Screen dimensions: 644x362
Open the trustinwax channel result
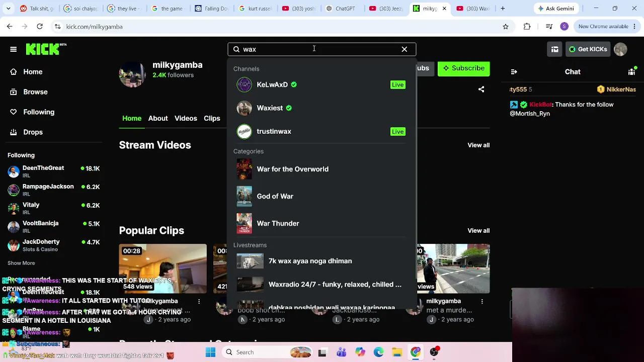tap(321, 131)
